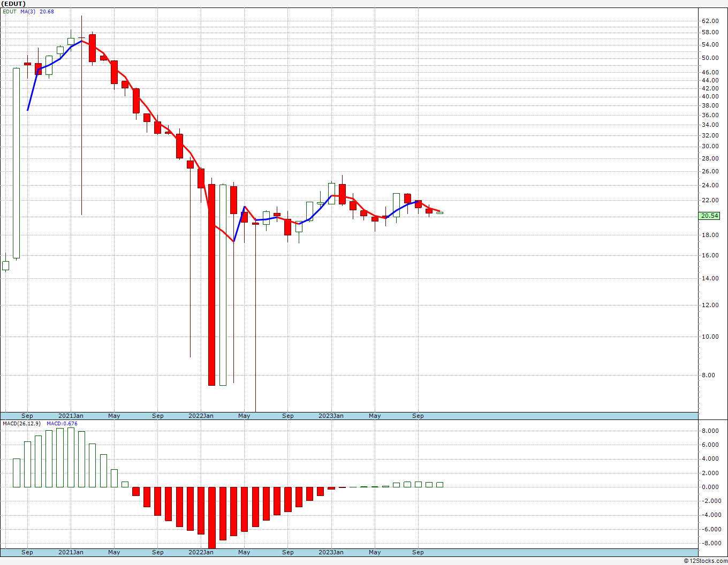The width and height of the screenshot is (728, 565).
Task: Click the "34.00" price axis label
Action: coord(710,125)
